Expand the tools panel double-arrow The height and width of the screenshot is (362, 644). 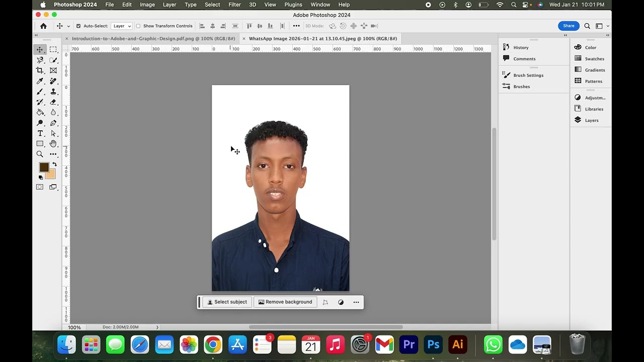point(36,35)
